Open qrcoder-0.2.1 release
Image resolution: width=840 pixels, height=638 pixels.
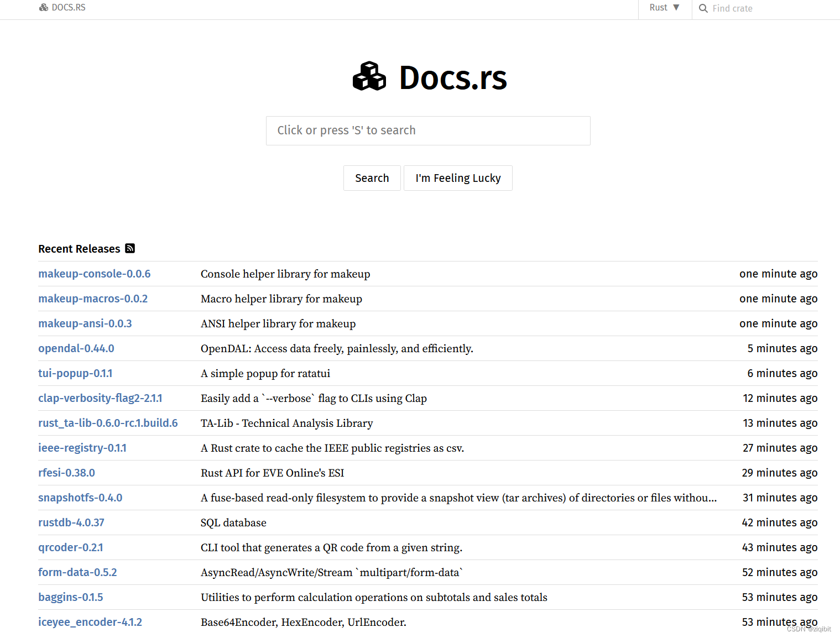71,547
